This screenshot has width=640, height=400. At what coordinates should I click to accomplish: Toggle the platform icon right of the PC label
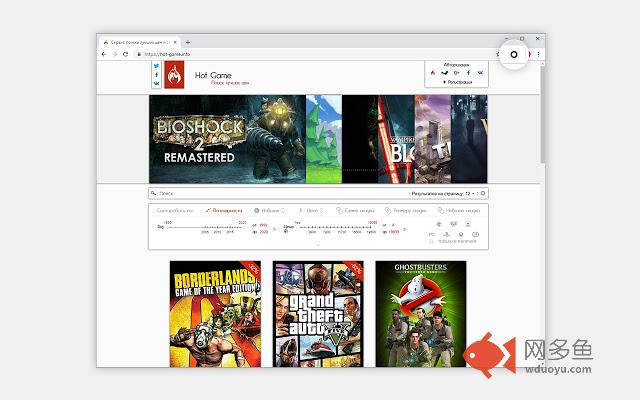(x=447, y=234)
